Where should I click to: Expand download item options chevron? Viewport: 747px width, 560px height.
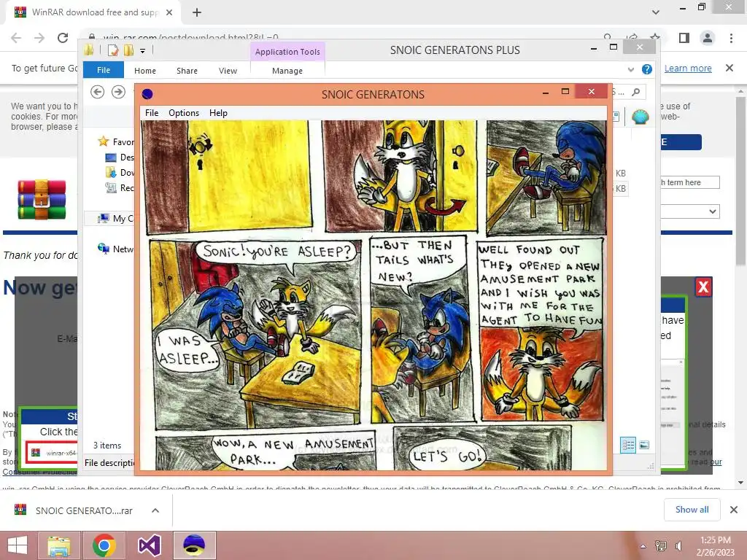(155, 510)
